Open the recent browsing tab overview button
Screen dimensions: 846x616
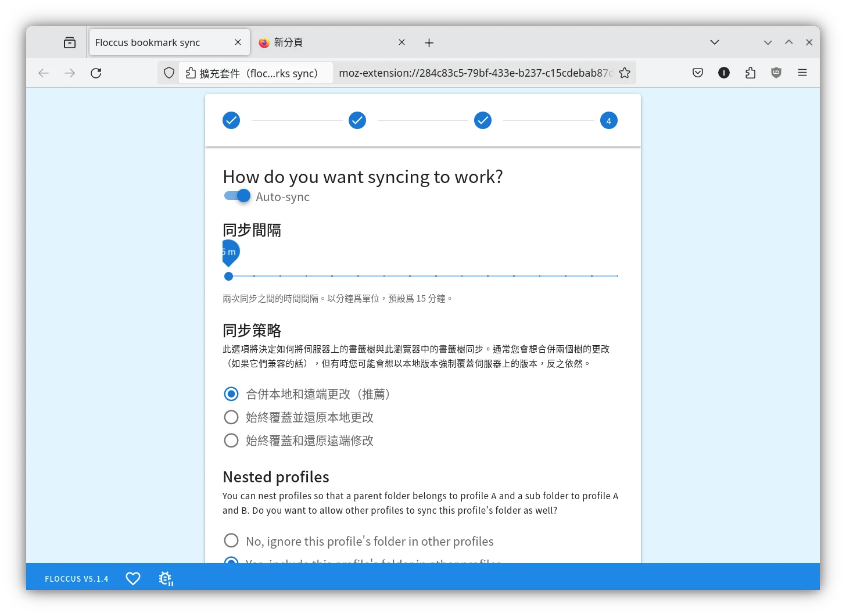[x=70, y=42]
